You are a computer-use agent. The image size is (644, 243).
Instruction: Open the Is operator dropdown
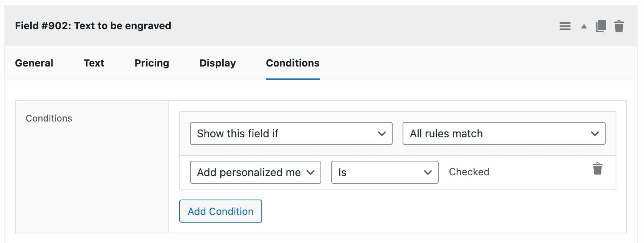tap(384, 172)
